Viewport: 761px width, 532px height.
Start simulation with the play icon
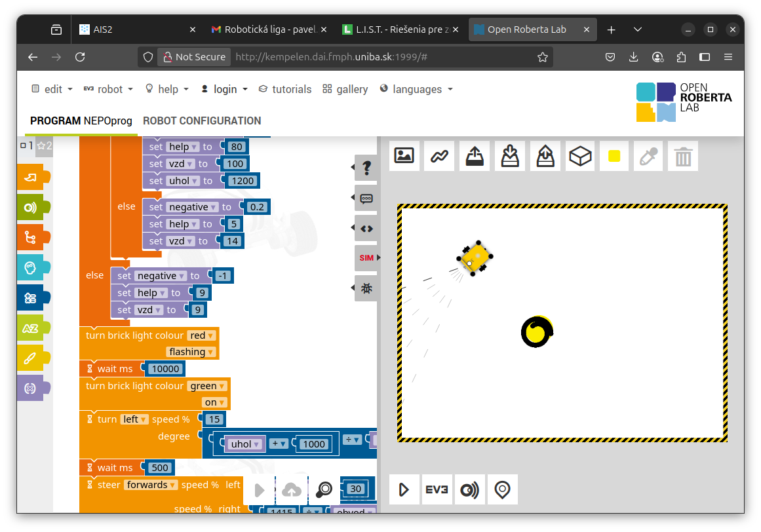click(x=404, y=489)
